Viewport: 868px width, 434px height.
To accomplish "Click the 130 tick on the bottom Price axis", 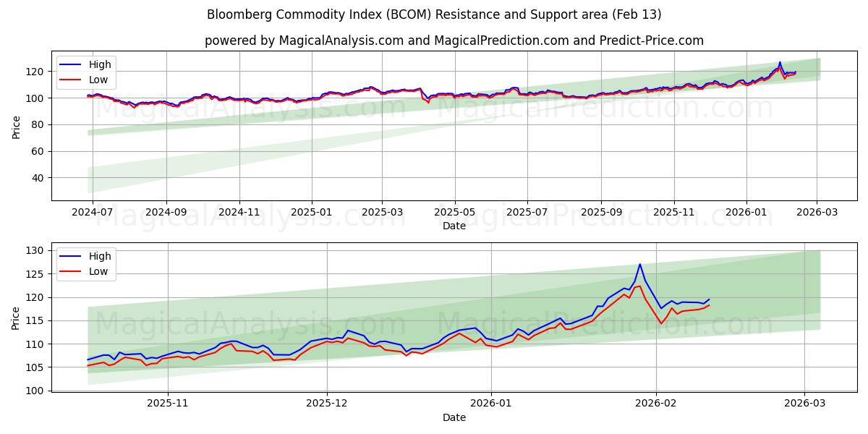I will (35, 251).
